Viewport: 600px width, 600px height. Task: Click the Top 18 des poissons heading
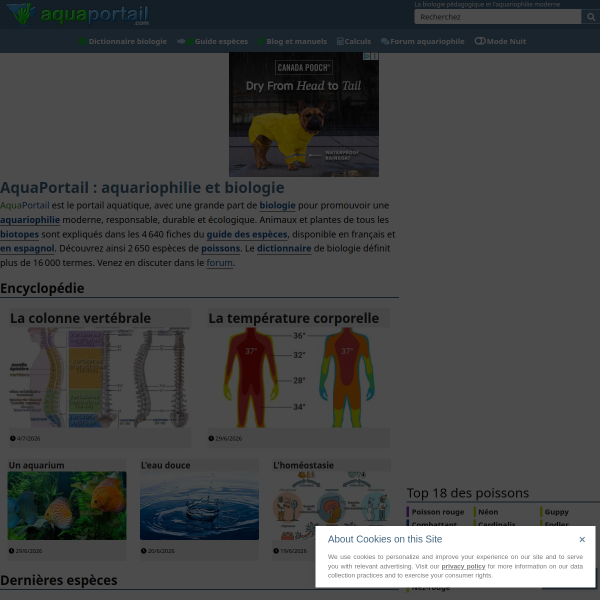tap(468, 493)
